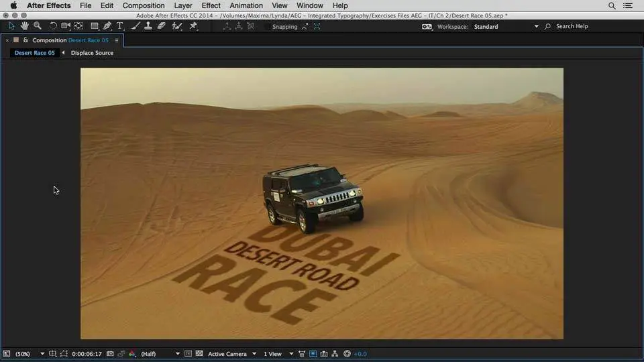Open grid and guide options
Viewport: 644px width, 362px height.
(52, 354)
